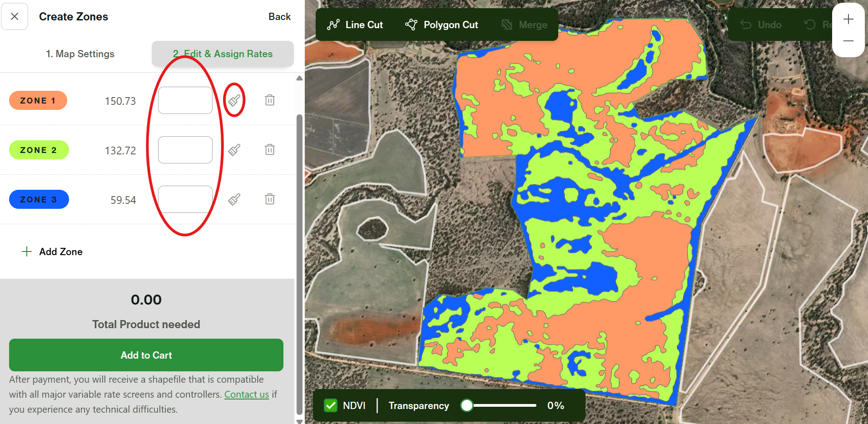Delete Zone 1 with trash icon
Screen dimensions: 868x424
(270, 100)
